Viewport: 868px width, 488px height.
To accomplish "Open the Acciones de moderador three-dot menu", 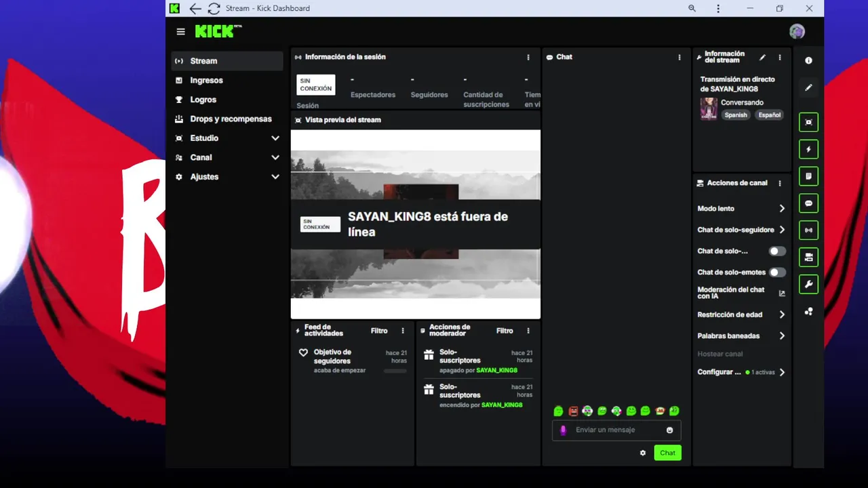I will click(528, 331).
